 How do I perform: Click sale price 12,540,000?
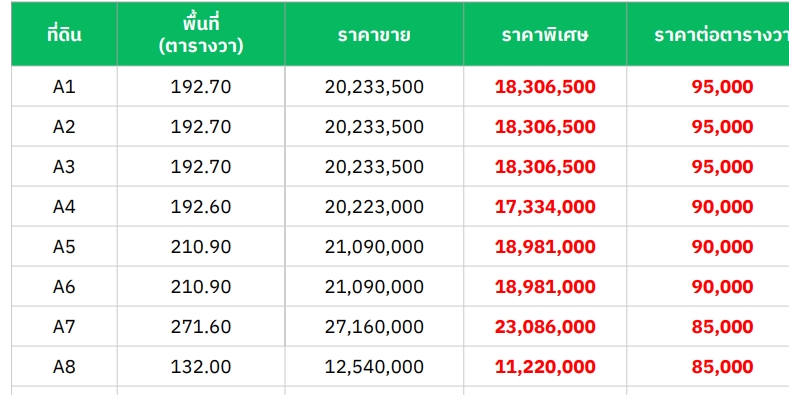click(374, 366)
